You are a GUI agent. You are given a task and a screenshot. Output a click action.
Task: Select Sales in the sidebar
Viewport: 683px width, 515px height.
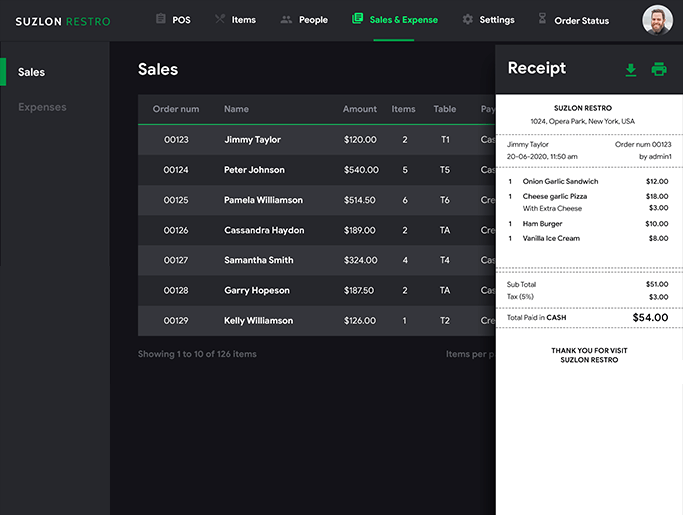coord(31,72)
